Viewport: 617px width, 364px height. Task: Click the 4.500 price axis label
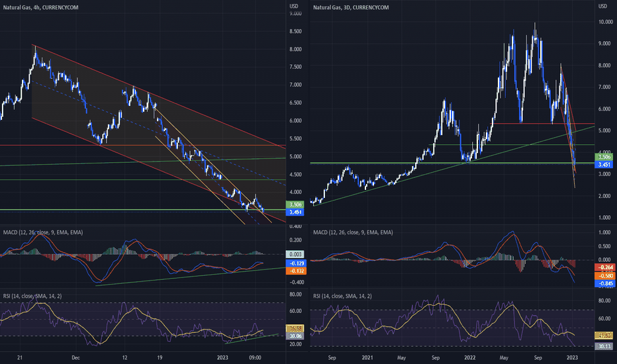click(295, 174)
